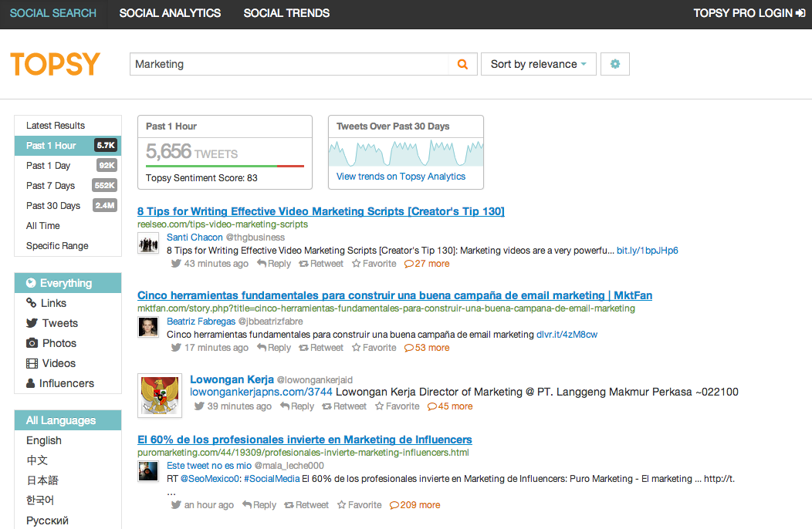Click the Marketing search input field
This screenshot has width=812, height=529.
pos(289,64)
